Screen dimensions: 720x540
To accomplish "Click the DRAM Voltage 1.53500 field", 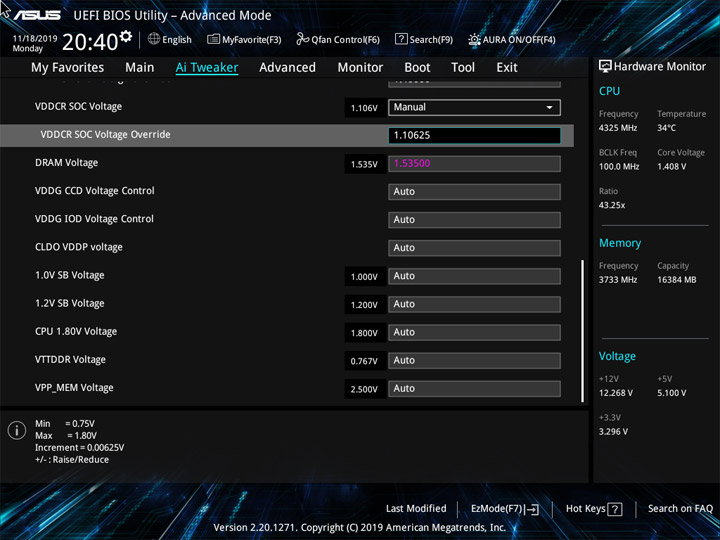I will [x=474, y=163].
